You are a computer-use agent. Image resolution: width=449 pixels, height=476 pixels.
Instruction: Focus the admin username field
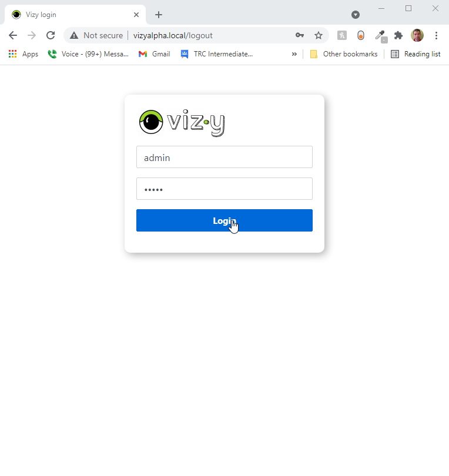click(224, 157)
